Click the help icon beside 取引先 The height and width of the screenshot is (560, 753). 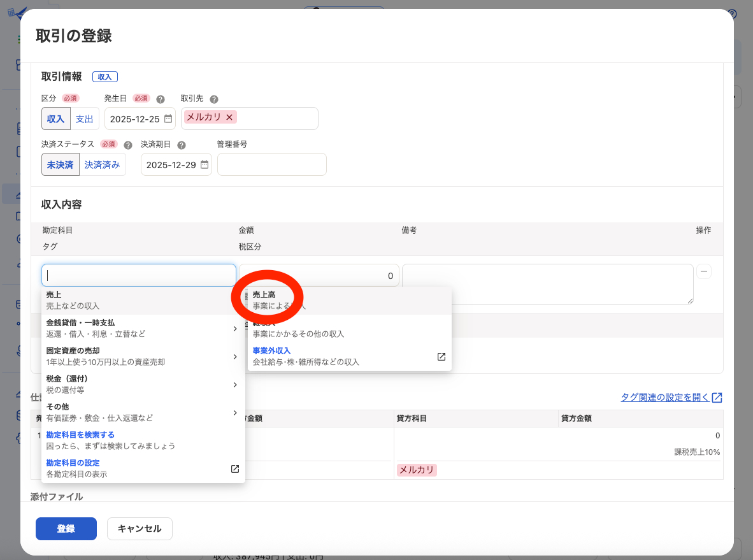[214, 99]
